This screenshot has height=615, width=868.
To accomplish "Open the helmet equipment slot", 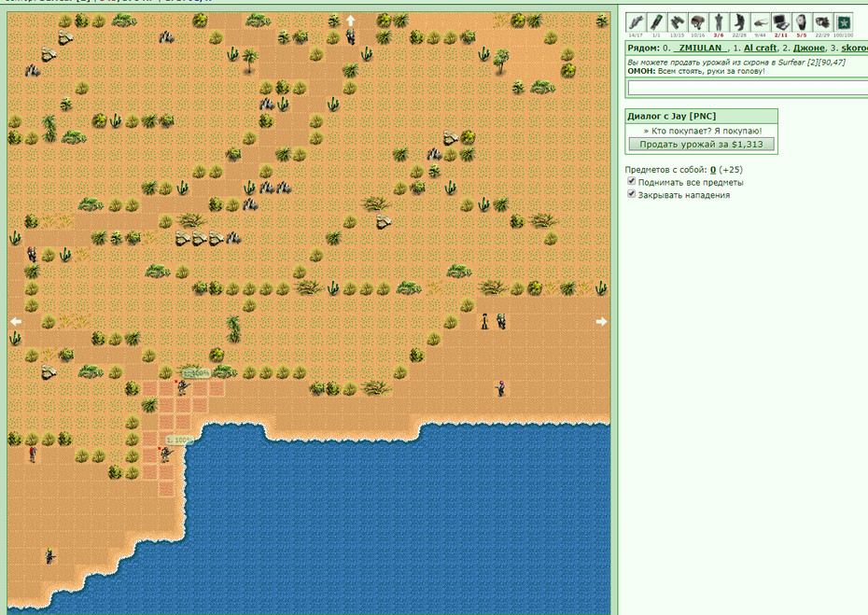I will pyautogui.click(x=697, y=22).
